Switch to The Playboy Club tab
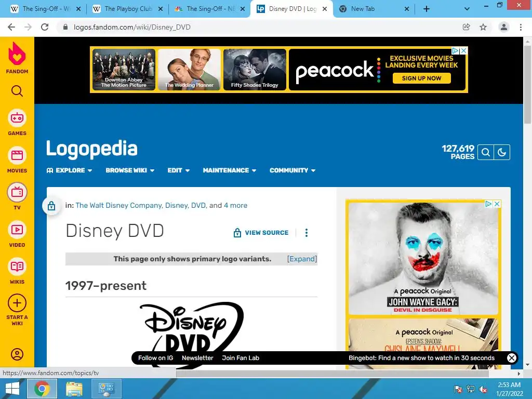The height and width of the screenshot is (399, 532). coord(128,9)
